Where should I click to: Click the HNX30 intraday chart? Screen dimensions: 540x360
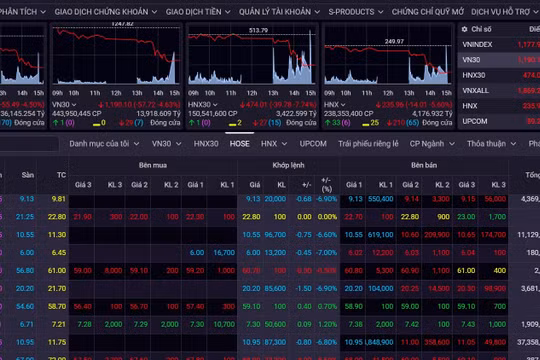(x=252, y=55)
